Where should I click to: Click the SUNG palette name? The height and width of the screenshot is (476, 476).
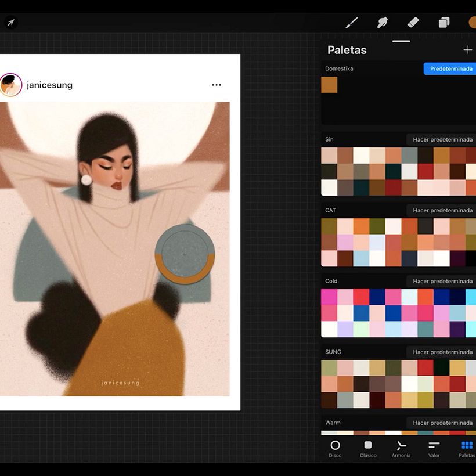[333, 352]
